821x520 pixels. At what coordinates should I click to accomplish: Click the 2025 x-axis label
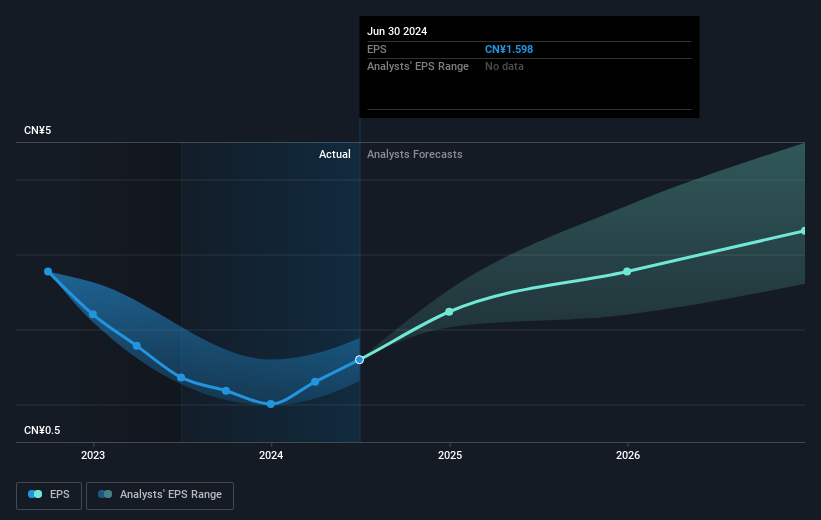450,456
